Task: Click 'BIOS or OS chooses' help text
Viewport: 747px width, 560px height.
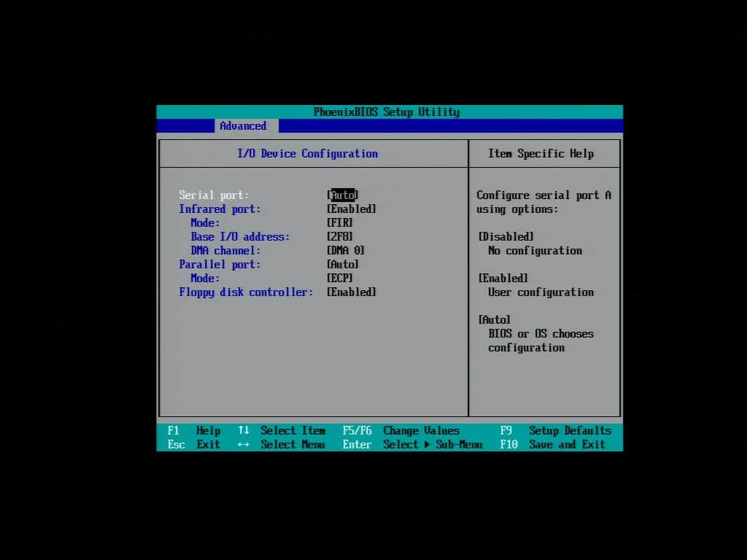Action: (x=541, y=333)
